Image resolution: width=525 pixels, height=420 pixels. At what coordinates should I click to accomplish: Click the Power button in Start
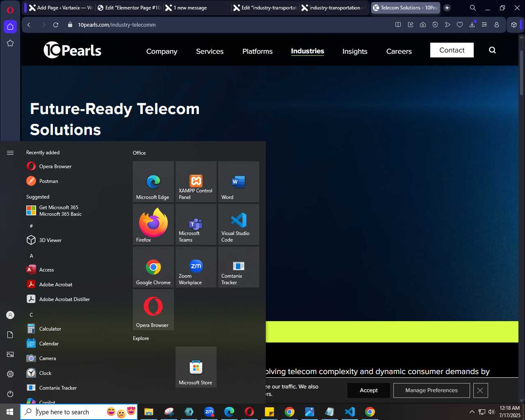tap(10, 394)
